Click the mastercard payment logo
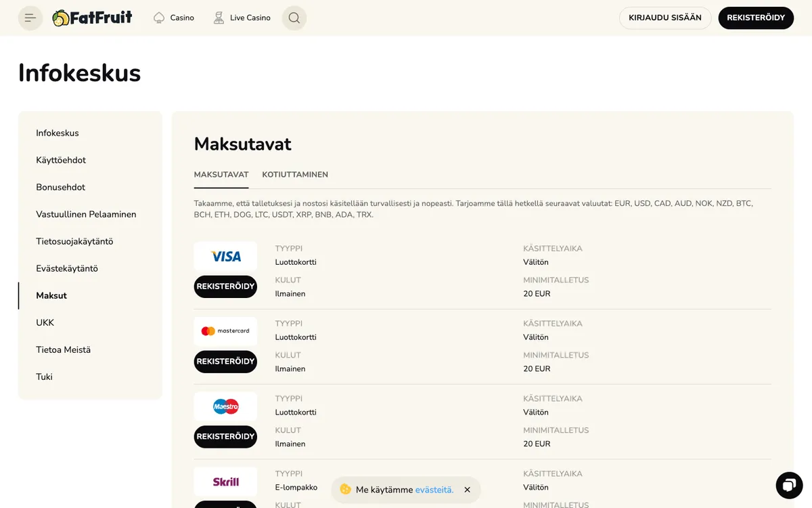Screen dimensions: 812x508 [225, 331]
